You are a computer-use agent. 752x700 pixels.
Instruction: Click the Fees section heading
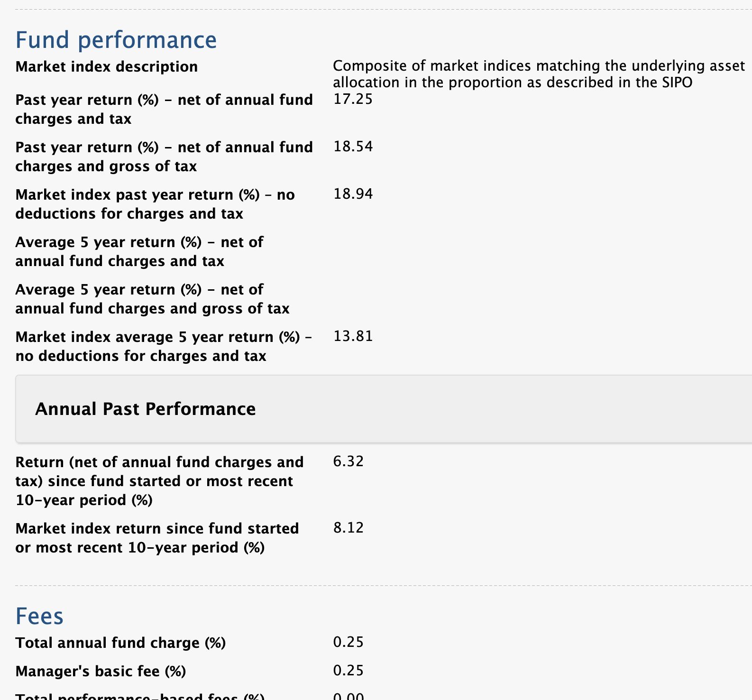[x=39, y=616]
